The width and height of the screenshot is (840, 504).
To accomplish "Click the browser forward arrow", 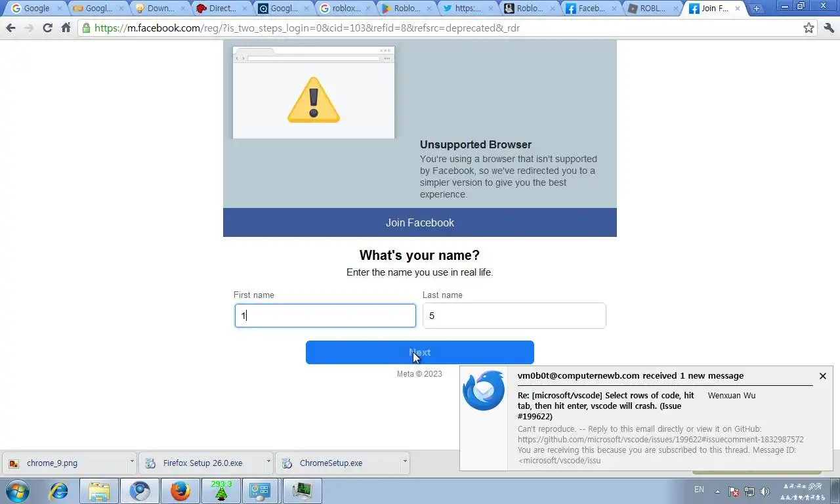I will [29, 28].
